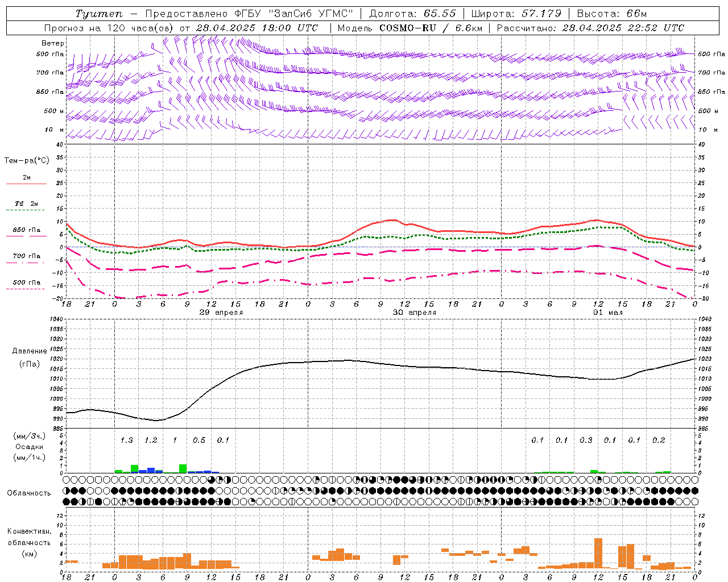Viewport: 728px width, 582px height.
Task: Click the "Td 2м" dew point legend entry
Action: coord(27,203)
